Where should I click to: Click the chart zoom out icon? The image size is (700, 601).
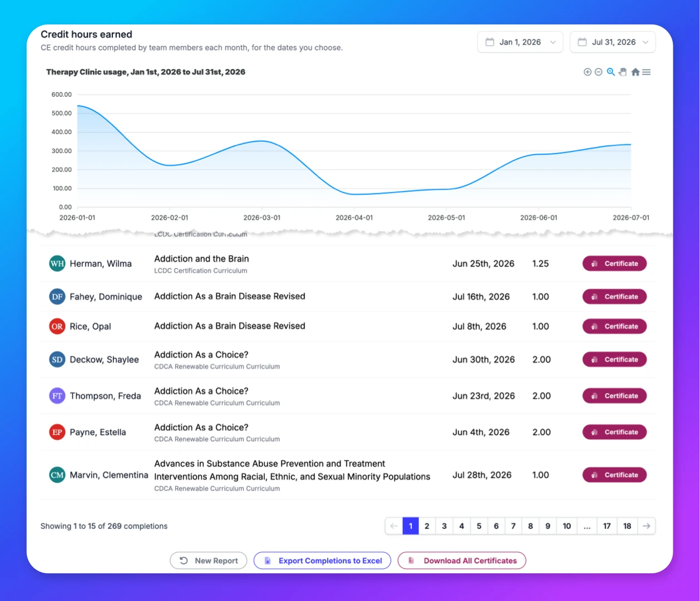pos(598,72)
